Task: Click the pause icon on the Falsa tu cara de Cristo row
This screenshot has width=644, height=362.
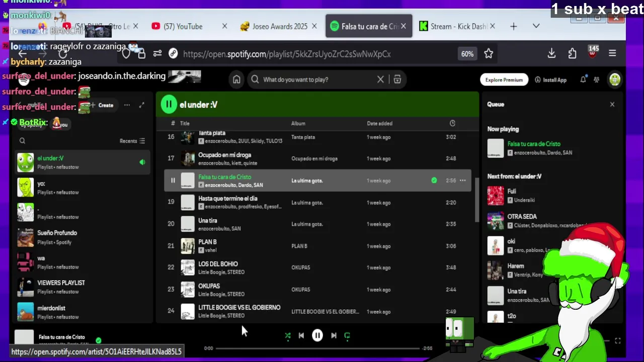Action: pyautogui.click(x=173, y=180)
